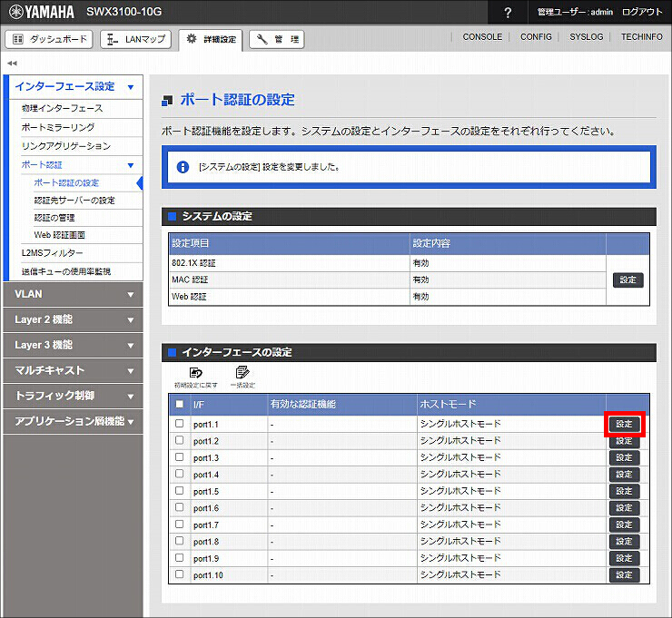Check the port1.7 checkbox
Screen dimensions: 672x618
point(180,524)
